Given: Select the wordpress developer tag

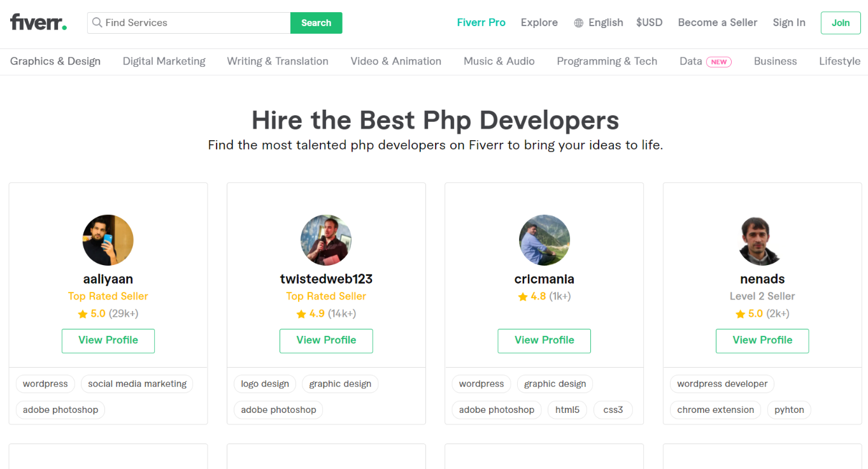Looking at the screenshot, I should (722, 384).
